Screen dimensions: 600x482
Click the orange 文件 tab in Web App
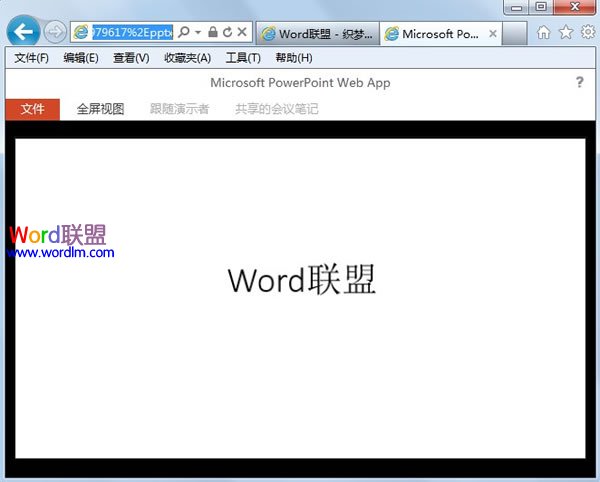point(33,109)
